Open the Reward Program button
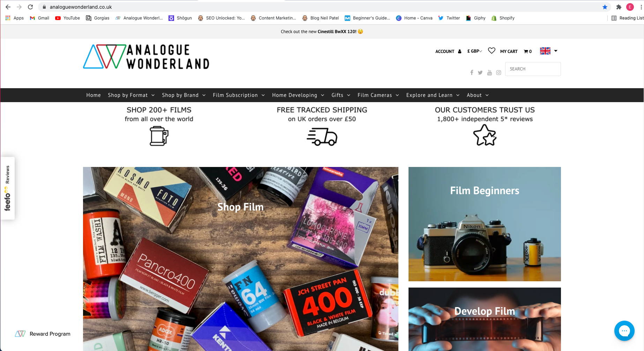 tap(43, 334)
